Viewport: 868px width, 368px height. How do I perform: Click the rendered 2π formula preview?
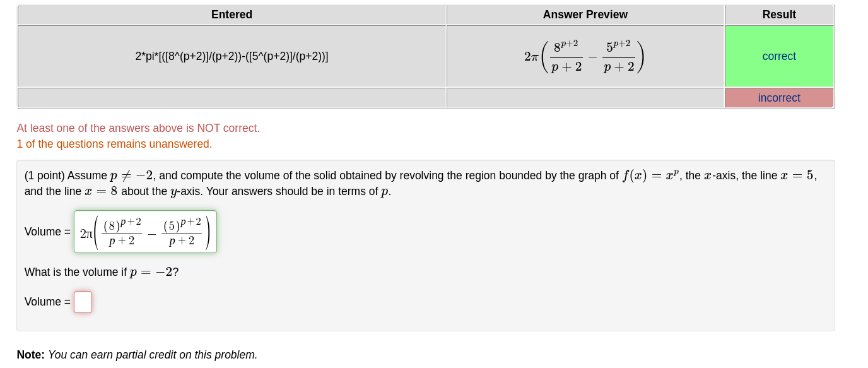coord(584,56)
